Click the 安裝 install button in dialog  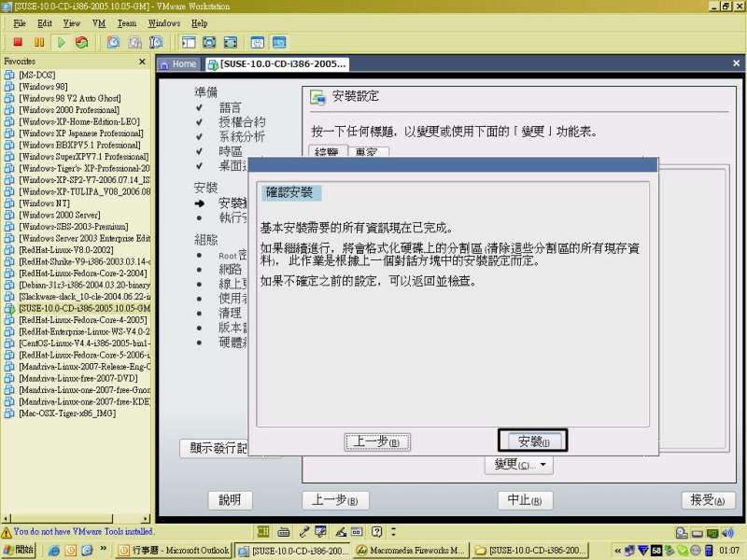533,441
